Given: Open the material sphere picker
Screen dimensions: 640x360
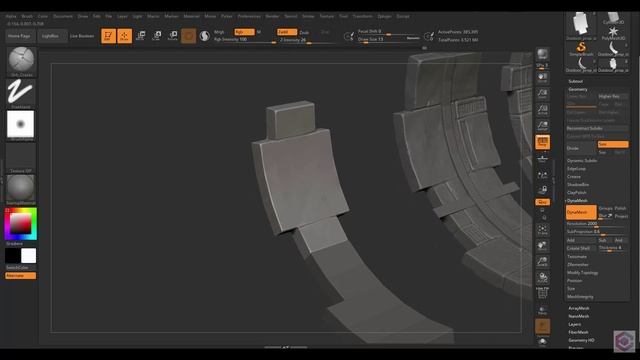Looking at the screenshot, I should 20,190.
